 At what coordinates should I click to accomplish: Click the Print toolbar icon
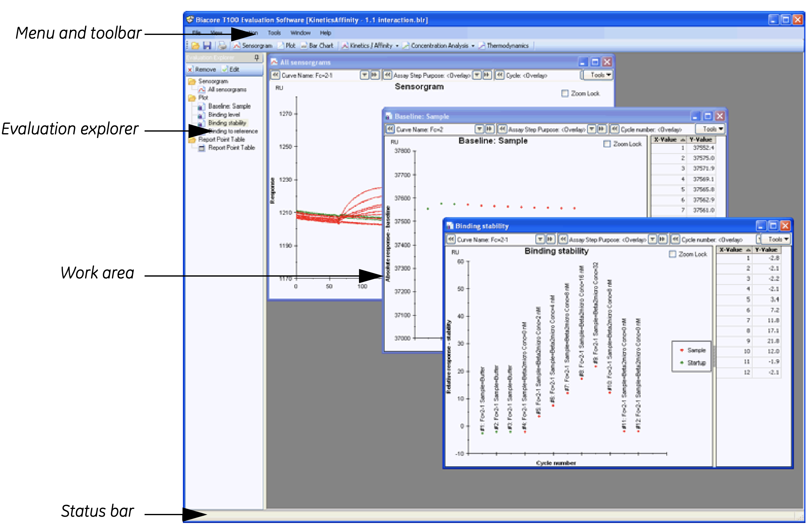(x=222, y=46)
